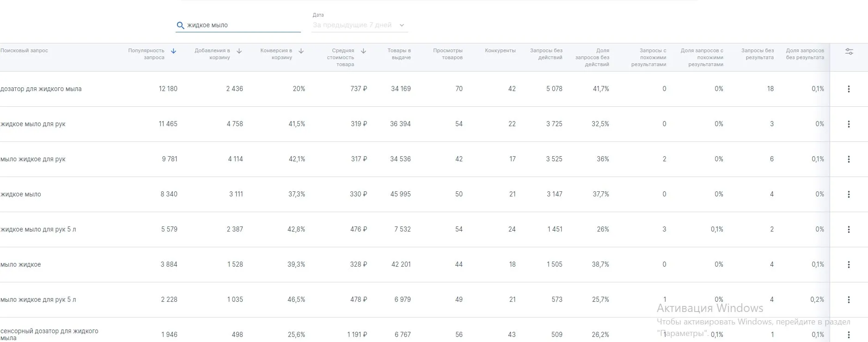
Task: Click the product views value '70'
Action: 459,89
